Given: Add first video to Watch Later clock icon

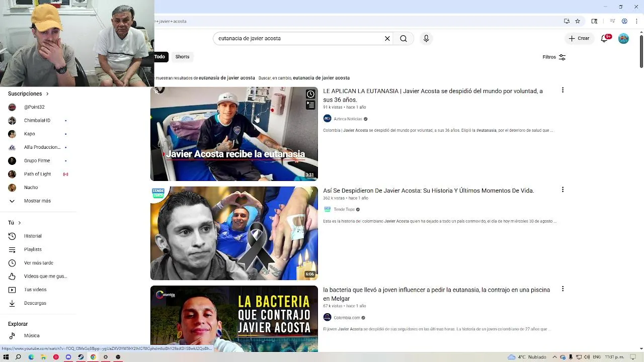Looking at the screenshot, I should point(310,94).
